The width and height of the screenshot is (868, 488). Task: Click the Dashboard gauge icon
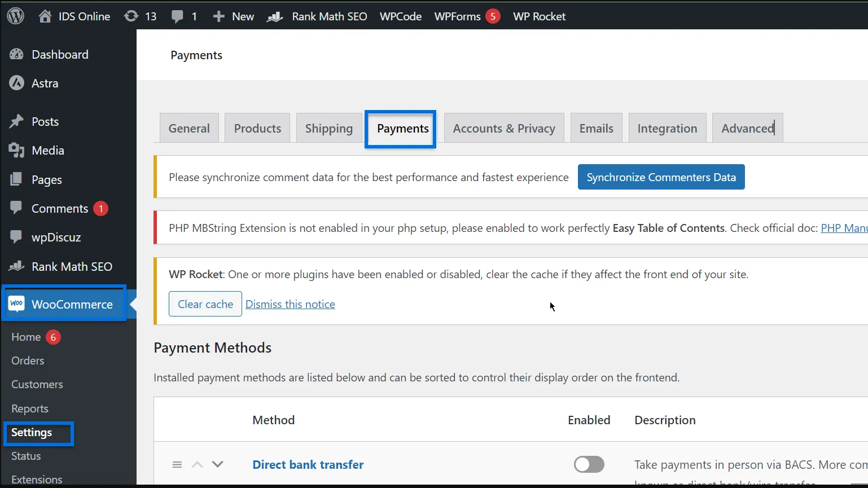point(16,54)
